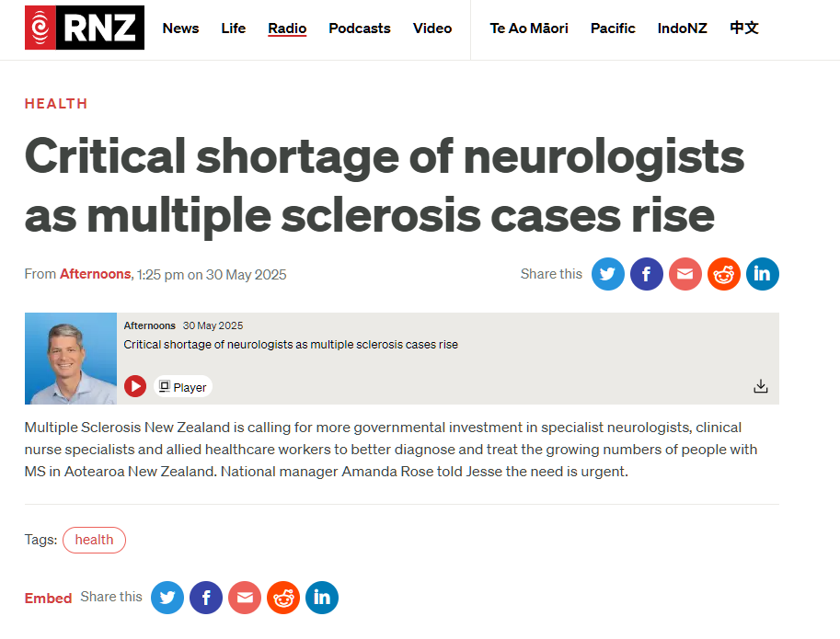The height and width of the screenshot is (639, 840).
Task: Share via email from bottom share row
Action: 245,598
